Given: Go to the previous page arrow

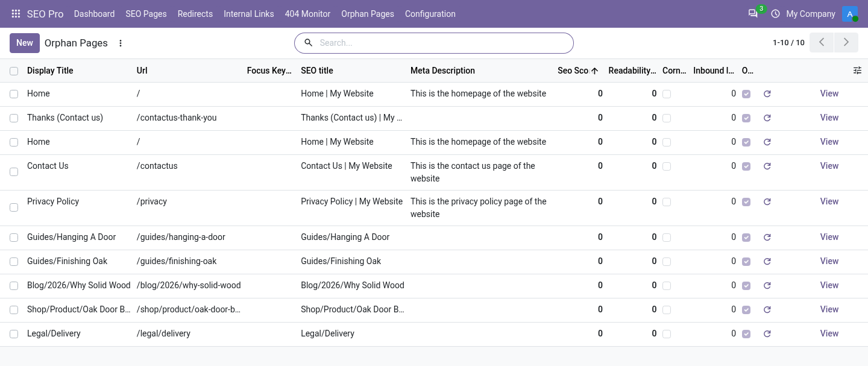Looking at the screenshot, I should coord(822,42).
